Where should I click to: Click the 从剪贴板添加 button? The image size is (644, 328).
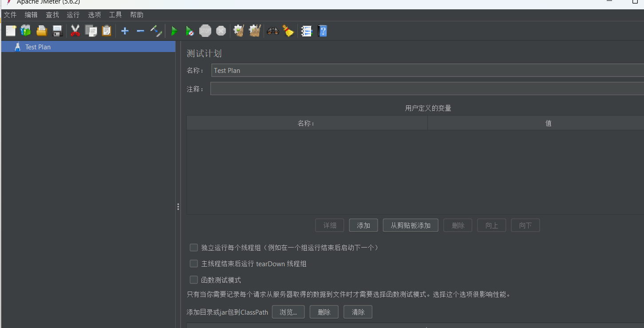(x=411, y=225)
